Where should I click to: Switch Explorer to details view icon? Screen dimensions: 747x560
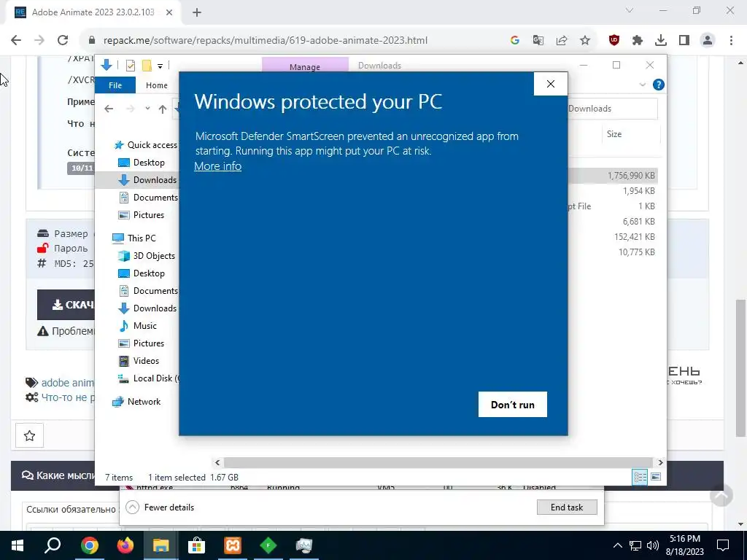[x=640, y=477]
